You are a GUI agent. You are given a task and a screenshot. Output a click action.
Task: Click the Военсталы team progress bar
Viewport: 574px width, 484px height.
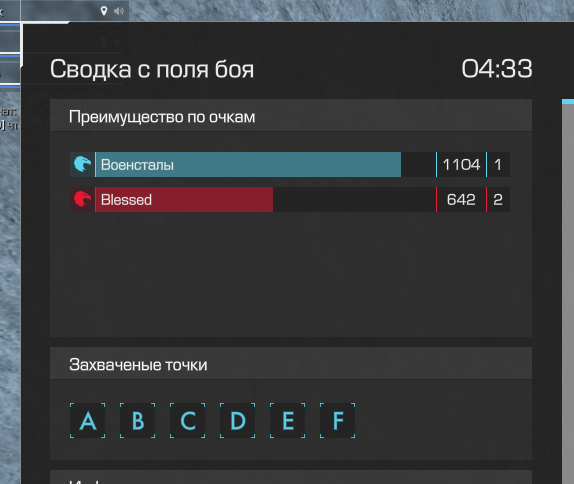265,164
